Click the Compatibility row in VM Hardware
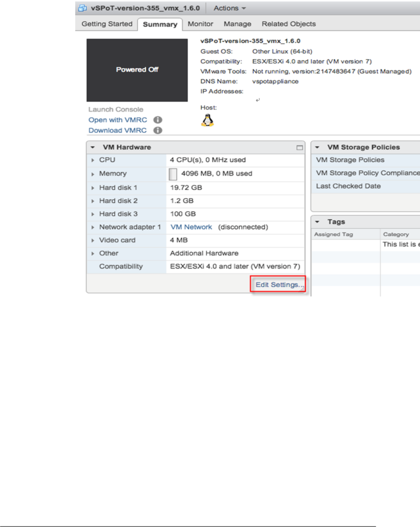 point(196,267)
